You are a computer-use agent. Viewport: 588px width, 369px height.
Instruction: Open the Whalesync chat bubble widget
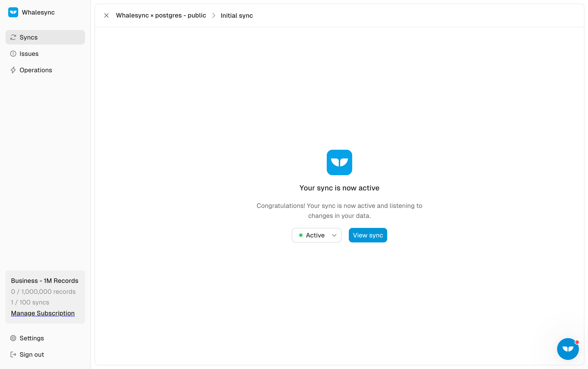[x=568, y=349]
